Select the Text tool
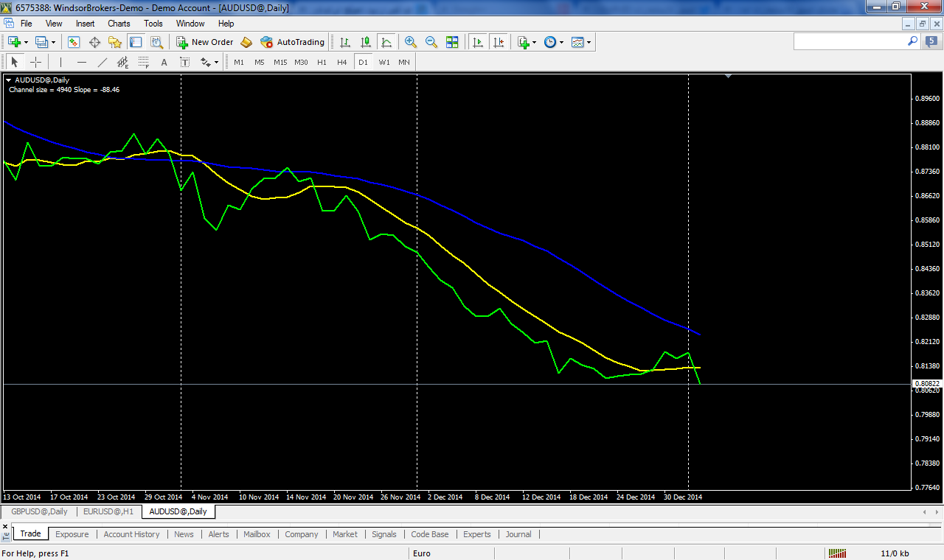The width and height of the screenshot is (944, 560). click(164, 62)
